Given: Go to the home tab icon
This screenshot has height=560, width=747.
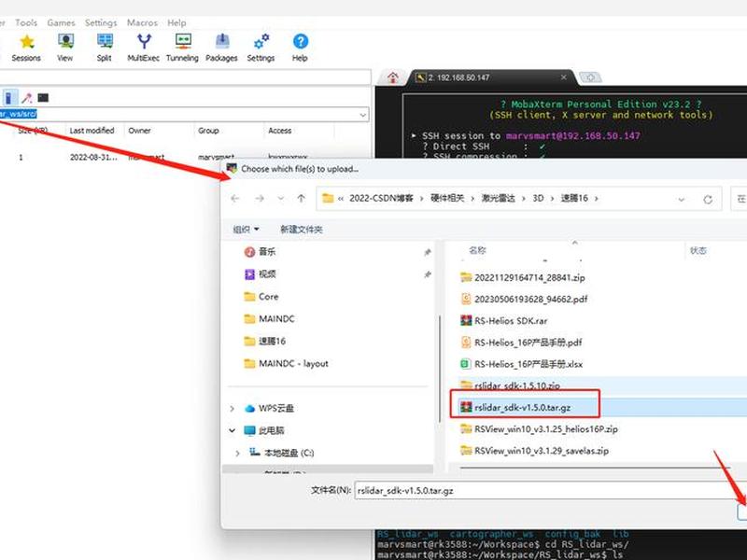Looking at the screenshot, I should coord(392,77).
